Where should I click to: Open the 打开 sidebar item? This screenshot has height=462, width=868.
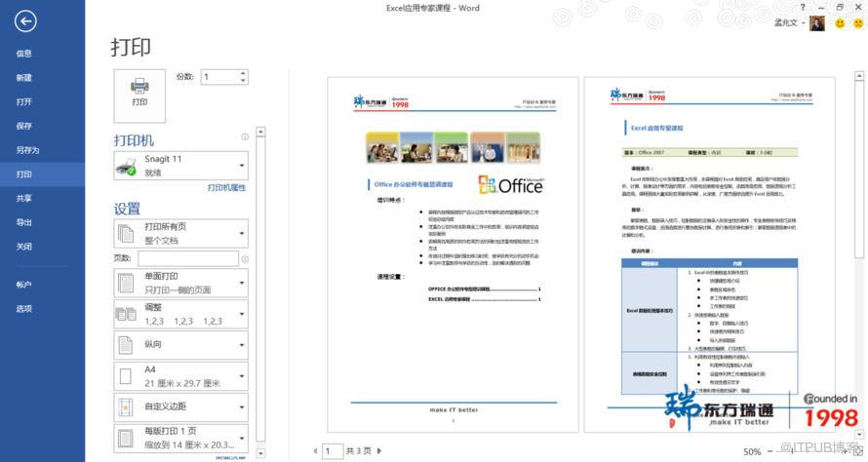23,101
